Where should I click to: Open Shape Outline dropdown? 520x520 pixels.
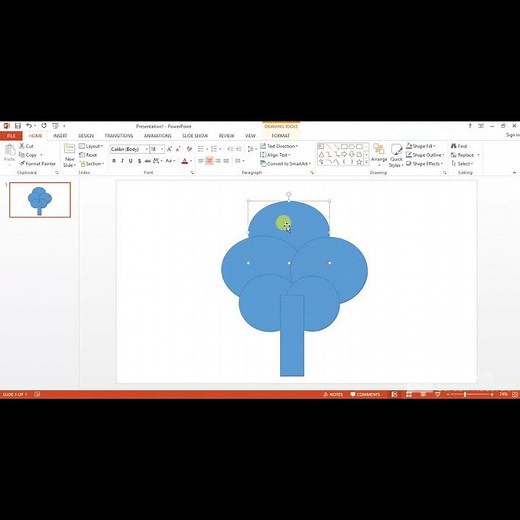[425, 155]
